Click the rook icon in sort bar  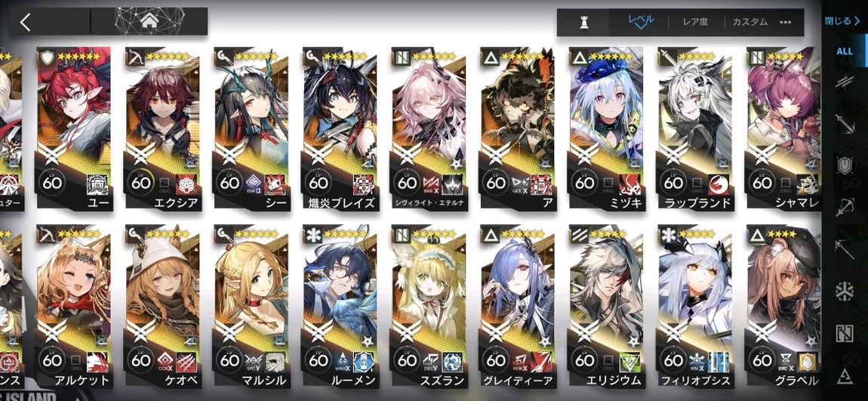pos(583,22)
